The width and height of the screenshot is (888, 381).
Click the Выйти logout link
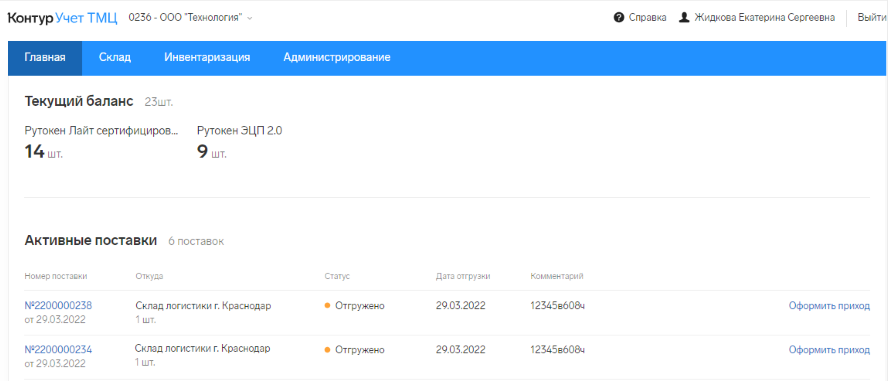point(872,18)
